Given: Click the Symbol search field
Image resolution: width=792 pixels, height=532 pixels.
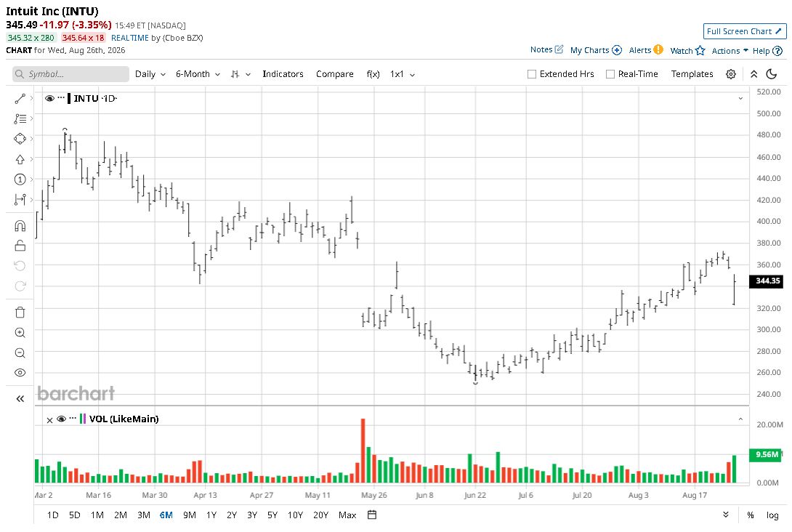Looking at the screenshot, I should click(70, 74).
